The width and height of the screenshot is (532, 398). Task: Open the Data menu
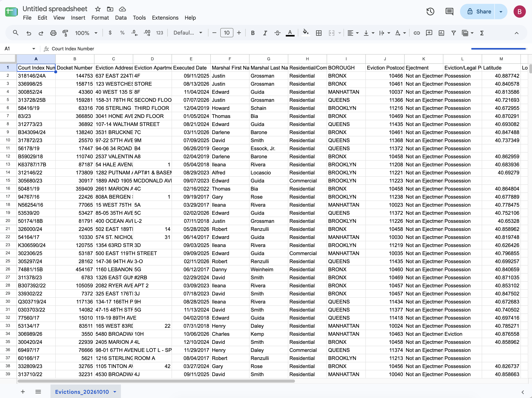click(121, 18)
